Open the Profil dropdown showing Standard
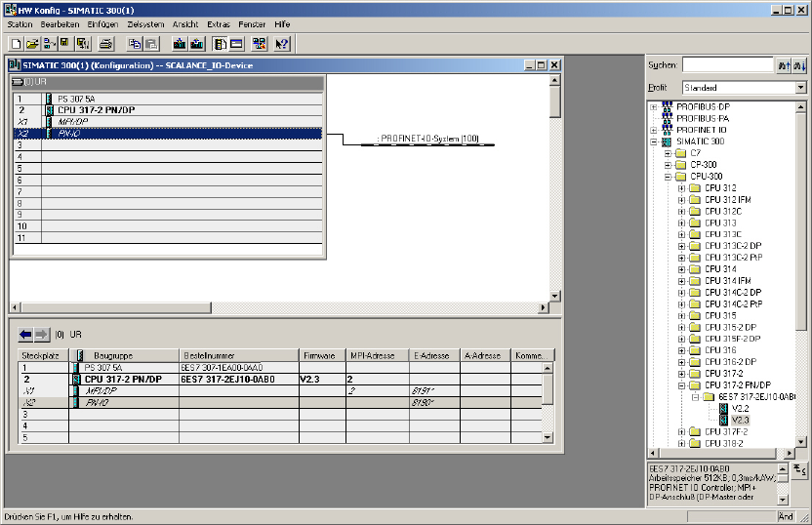The width and height of the screenshot is (812, 525). 800,88
